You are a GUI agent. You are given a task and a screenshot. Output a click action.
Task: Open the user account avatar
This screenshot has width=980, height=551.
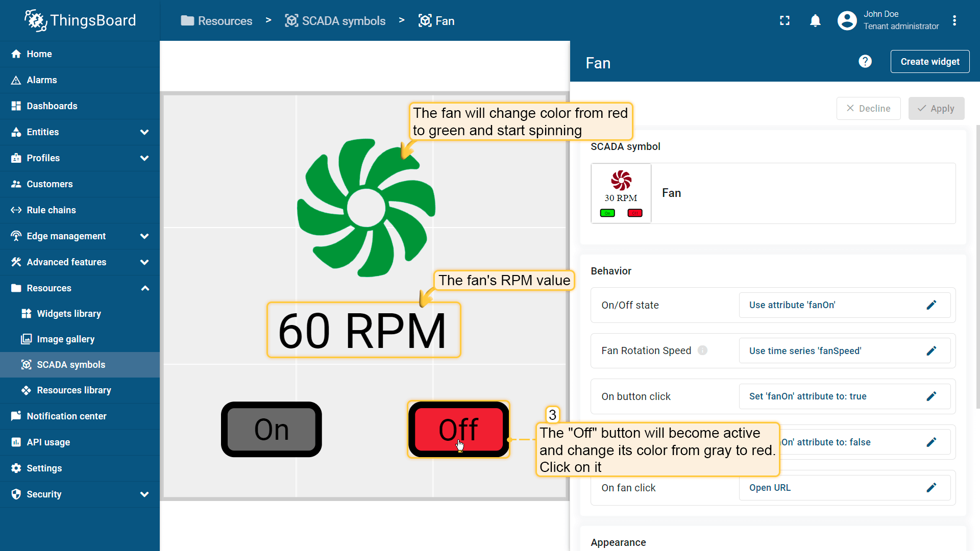pyautogui.click(x=847, y=20)
